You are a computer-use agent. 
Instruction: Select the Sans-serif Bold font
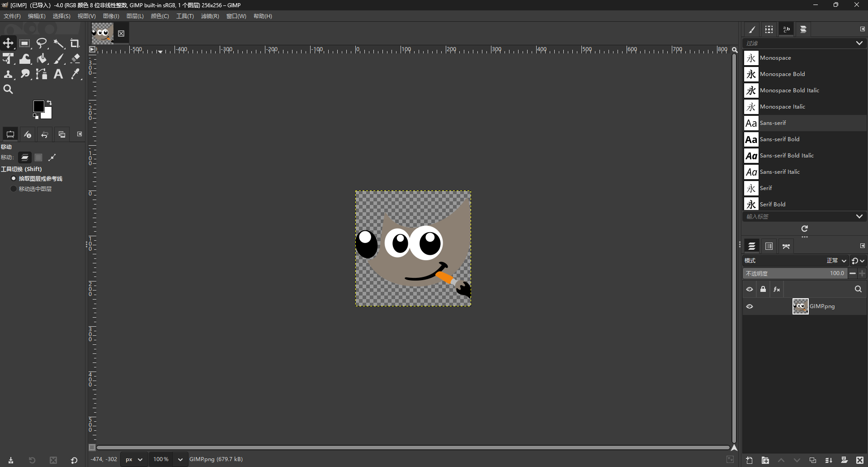(x=805, y=139)
